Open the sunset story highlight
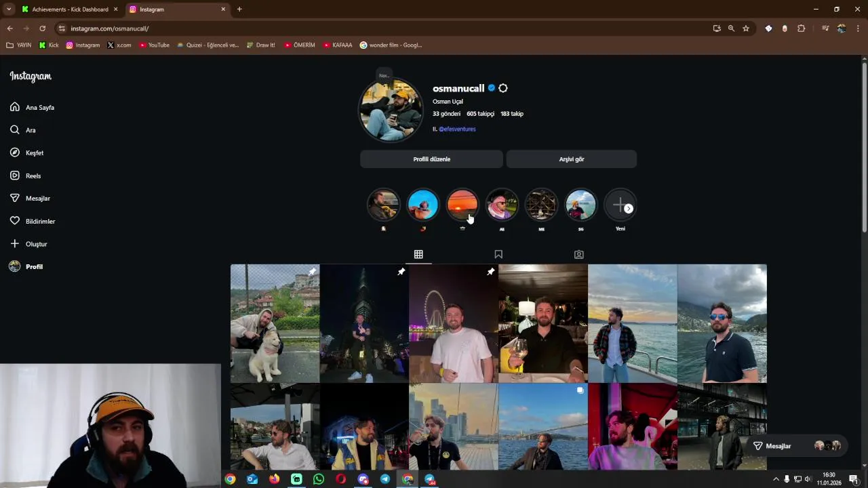Viewport: 868px width, 488px height. pos(462,205)
